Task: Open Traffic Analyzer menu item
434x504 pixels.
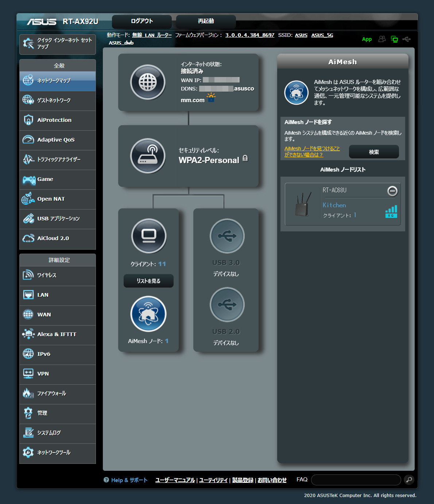Action: point(58,159)
